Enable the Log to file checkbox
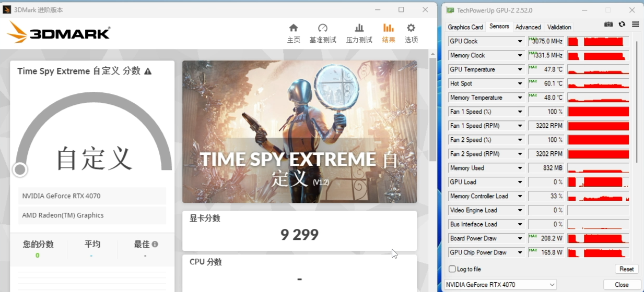Viewport: 644px width, 292px height. tap(452, 269)
